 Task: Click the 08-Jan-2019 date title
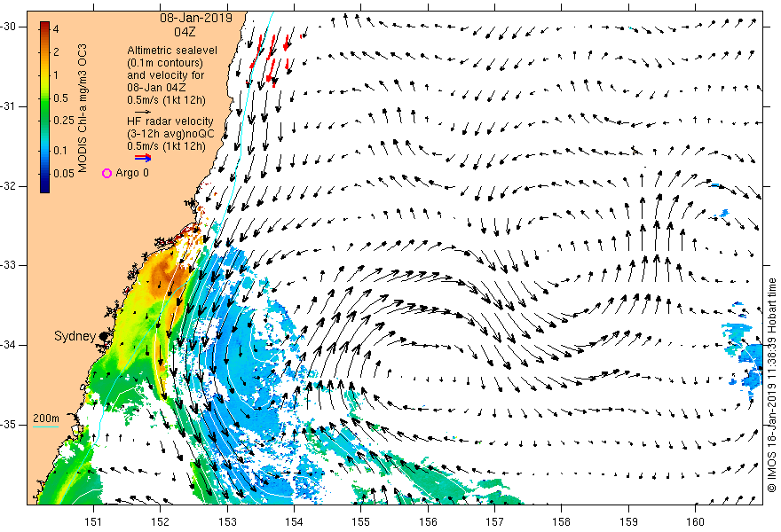point(196,18)
